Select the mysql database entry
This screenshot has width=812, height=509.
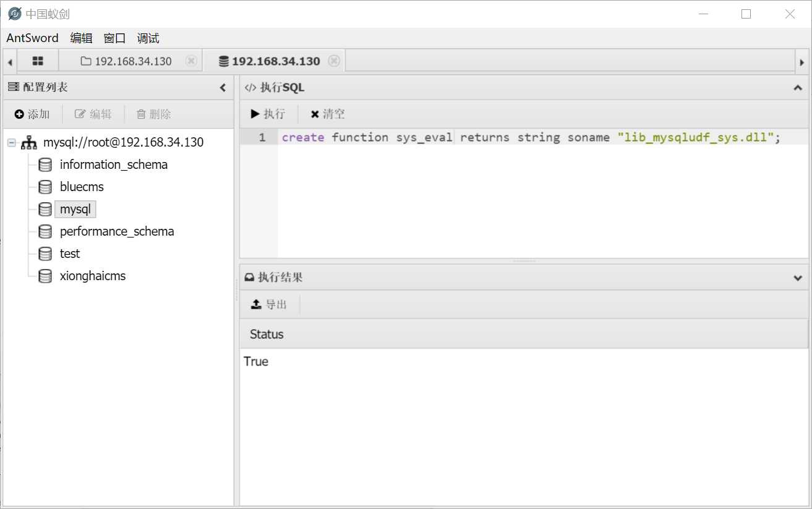click(75, 209)
